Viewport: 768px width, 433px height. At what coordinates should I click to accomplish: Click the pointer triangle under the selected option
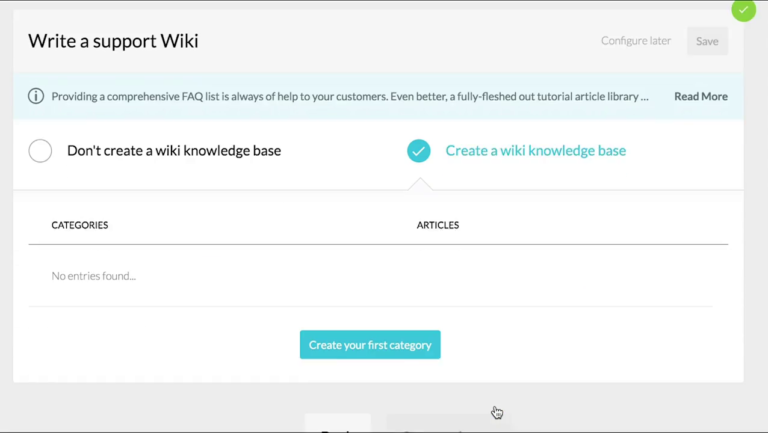pyautogui.click(x=420, y=184)
